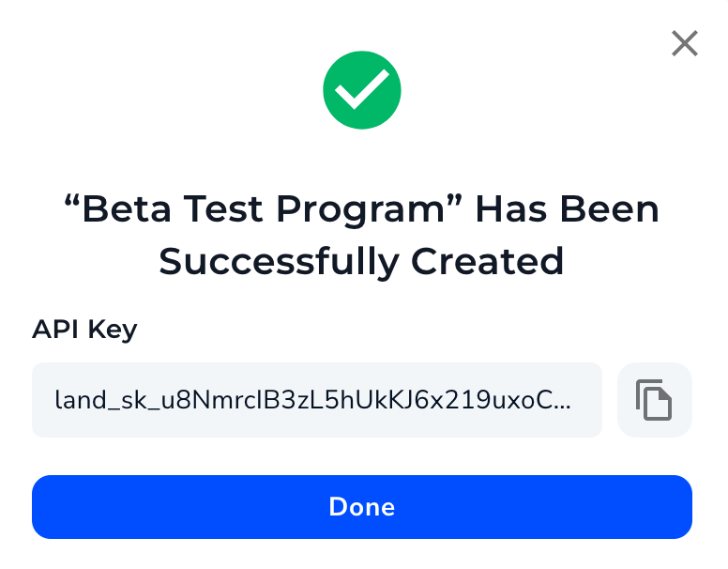The image size is (728, 569).
Task: Click the "Has Been" text in the heading
Action: pos(568,209)
